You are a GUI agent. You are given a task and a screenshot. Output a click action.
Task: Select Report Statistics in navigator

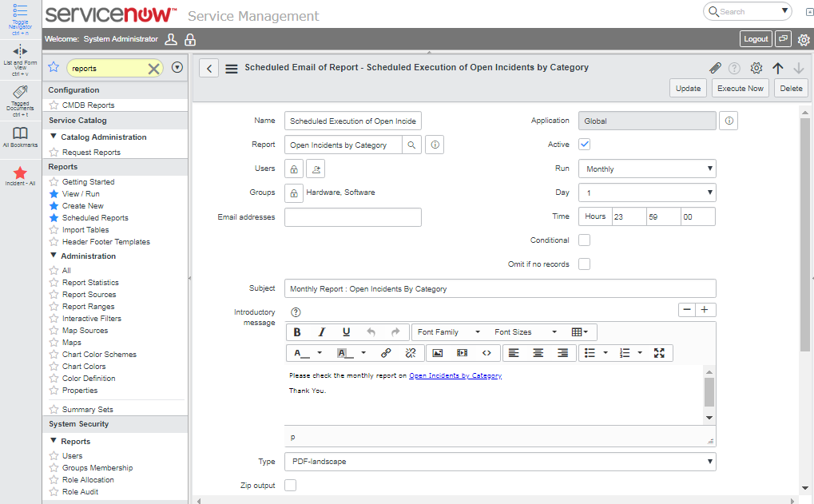90,283
